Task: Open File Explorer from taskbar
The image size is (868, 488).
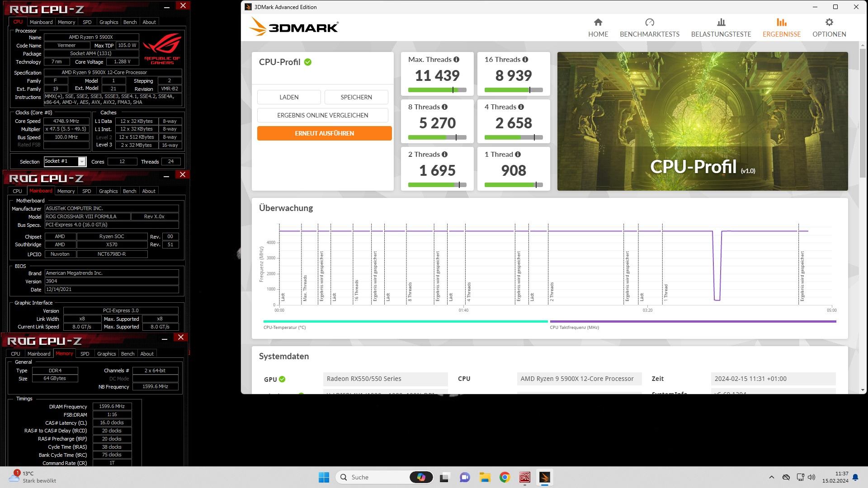Action: click(x=485, y=477)
